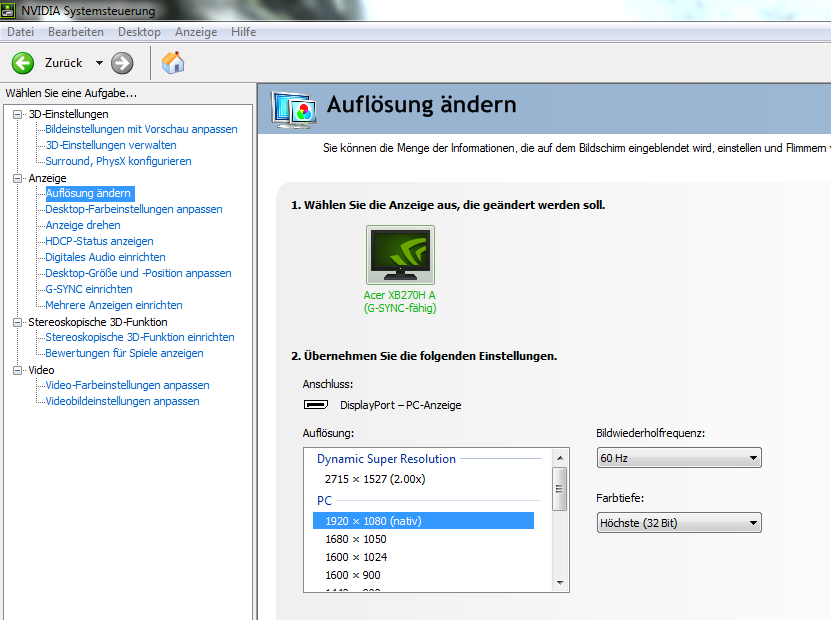Open Surround, PhysX konfigurieren
The image size is (831, 620).
pos(118,161)
